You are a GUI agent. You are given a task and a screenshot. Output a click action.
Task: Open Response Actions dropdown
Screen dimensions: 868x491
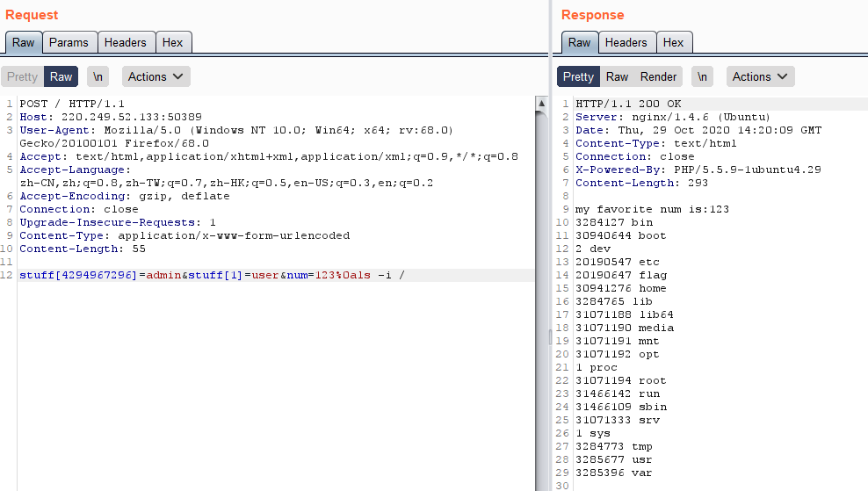(x=761, y=77)
